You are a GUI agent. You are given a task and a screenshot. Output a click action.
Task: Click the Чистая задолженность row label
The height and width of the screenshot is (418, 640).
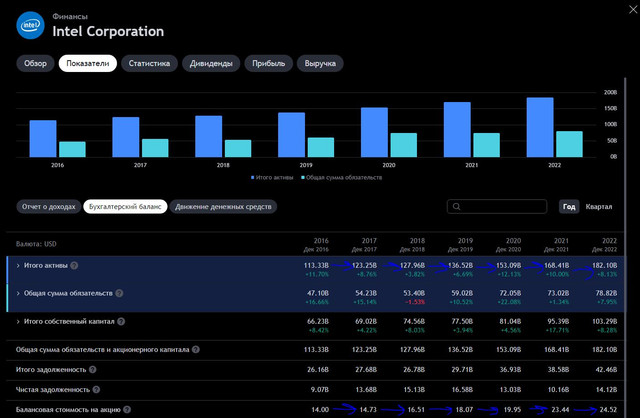click(x=53, y=389)
